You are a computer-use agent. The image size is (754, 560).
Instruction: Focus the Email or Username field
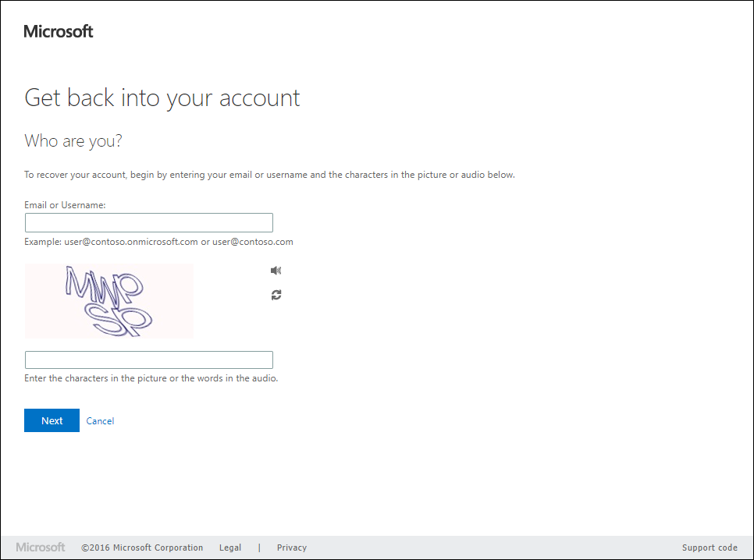[x=149, y=223]
